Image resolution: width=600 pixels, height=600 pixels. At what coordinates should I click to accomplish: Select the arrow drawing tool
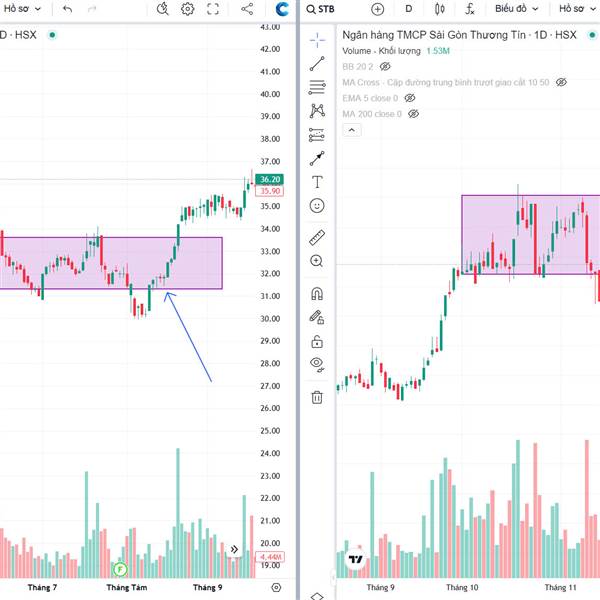click(x=317, y=158)
